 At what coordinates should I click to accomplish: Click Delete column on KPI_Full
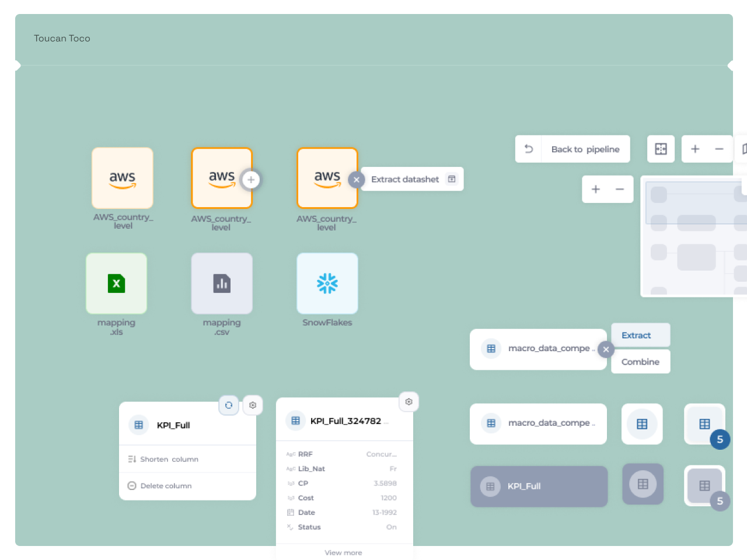[166, 485]
